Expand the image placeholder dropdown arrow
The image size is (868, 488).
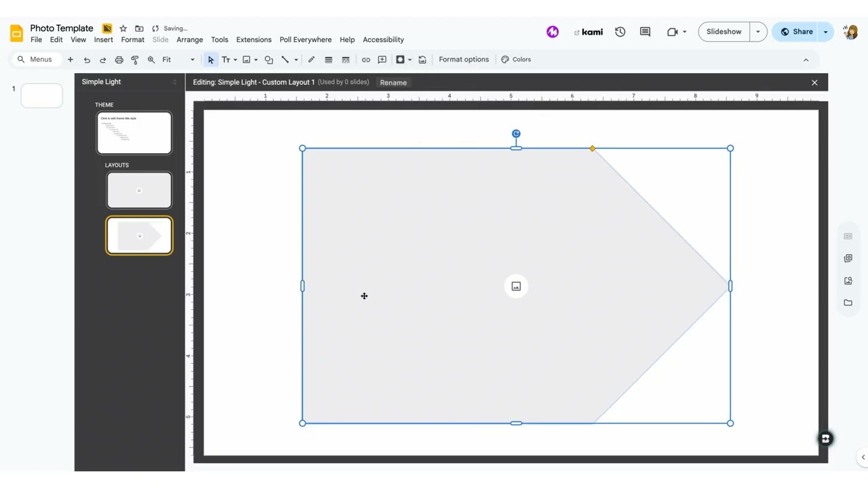tap(256, 60)
